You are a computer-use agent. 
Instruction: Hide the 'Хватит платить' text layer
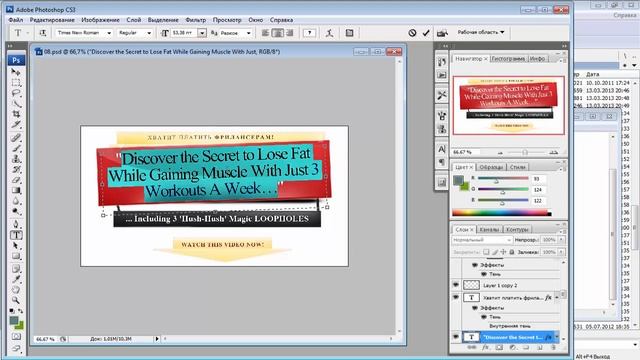point(456,298)
